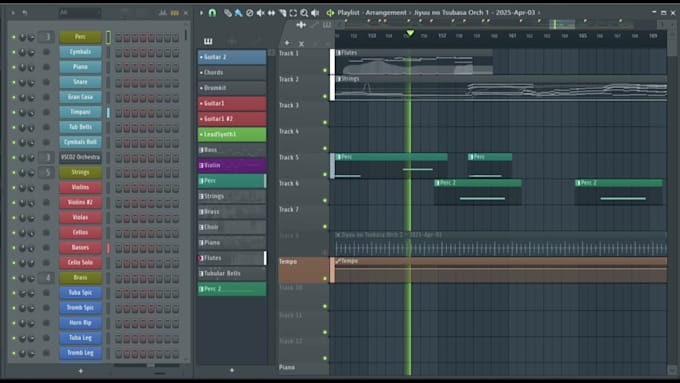Screen dimensions: 680x383
Task: Click the Playback speaker tool in Playlist
Action: click(x=315, y=13)
